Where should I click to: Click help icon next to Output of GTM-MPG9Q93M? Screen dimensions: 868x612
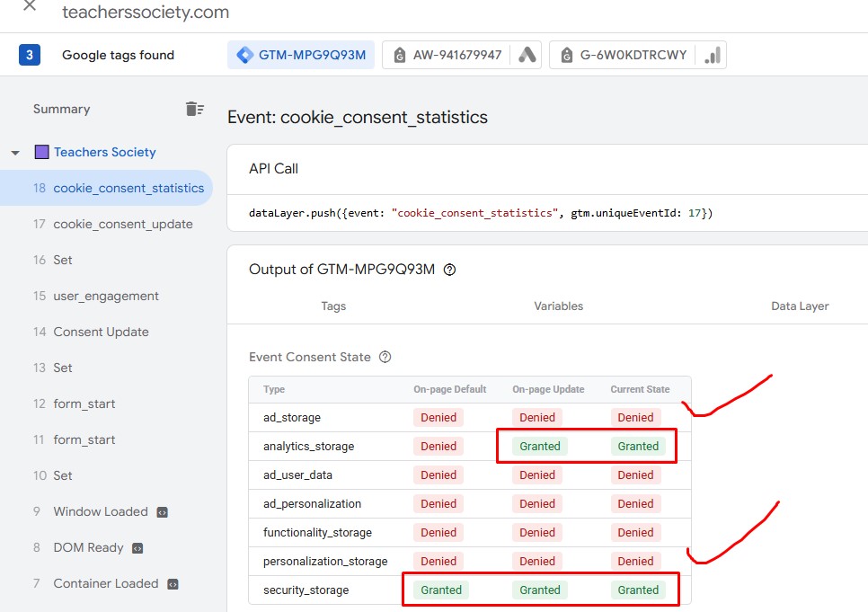[450, 270]
